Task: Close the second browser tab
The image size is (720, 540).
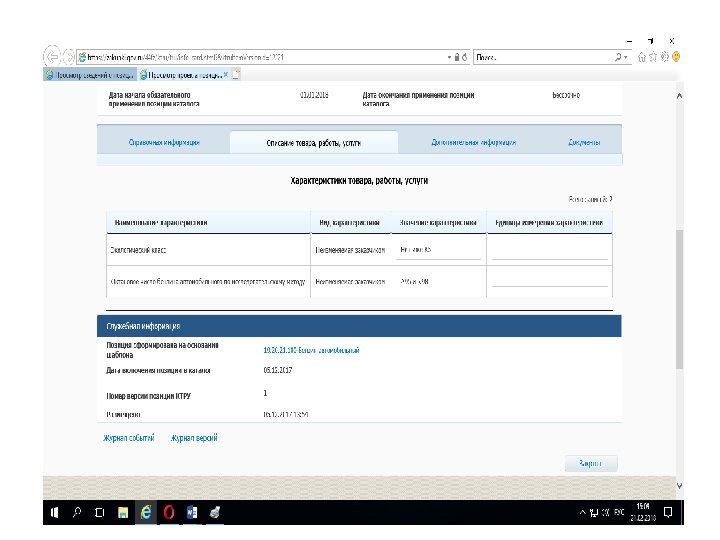Action: tap(226, 74)
